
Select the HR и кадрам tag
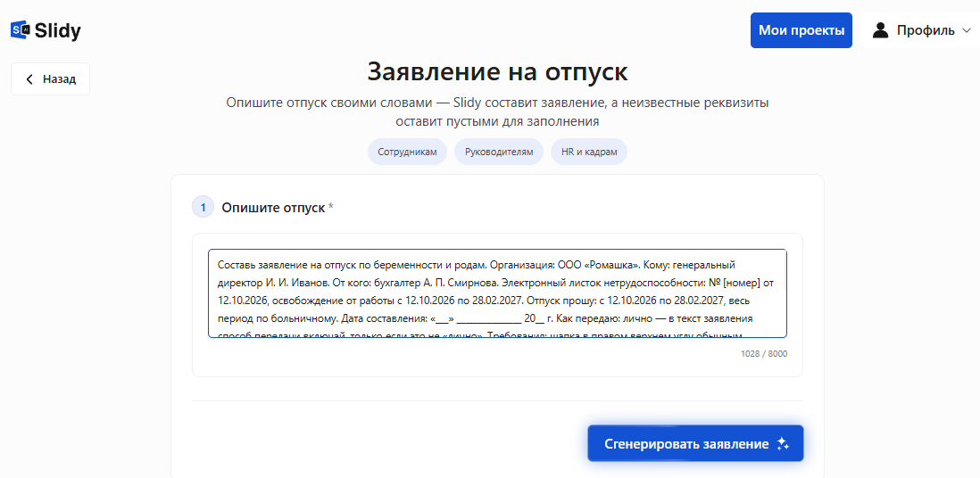point(589,152)
